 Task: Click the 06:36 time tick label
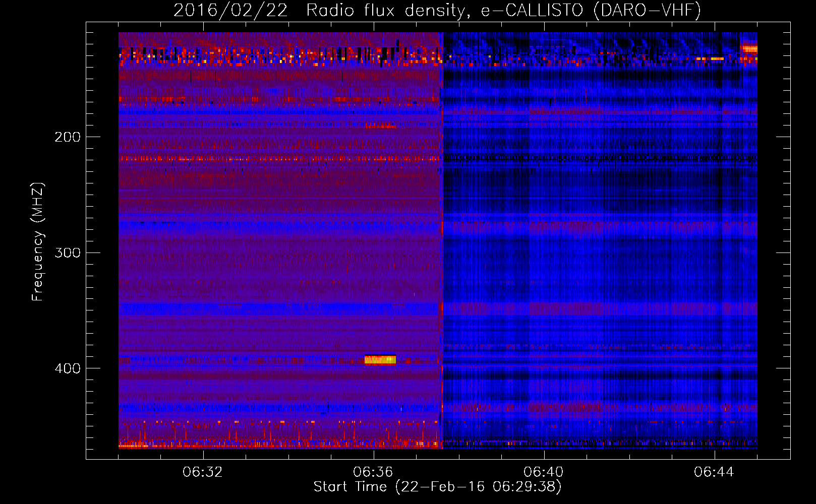[x=373, y=472]
